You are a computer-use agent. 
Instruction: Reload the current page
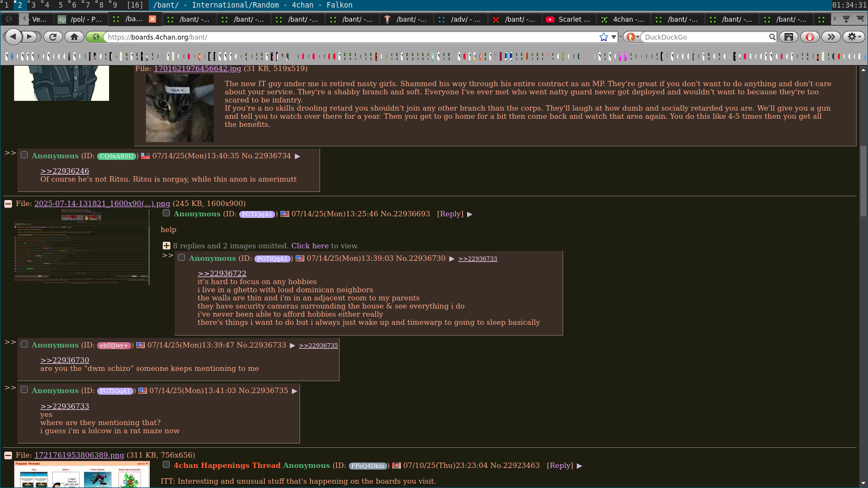click(x=53, y=37)
